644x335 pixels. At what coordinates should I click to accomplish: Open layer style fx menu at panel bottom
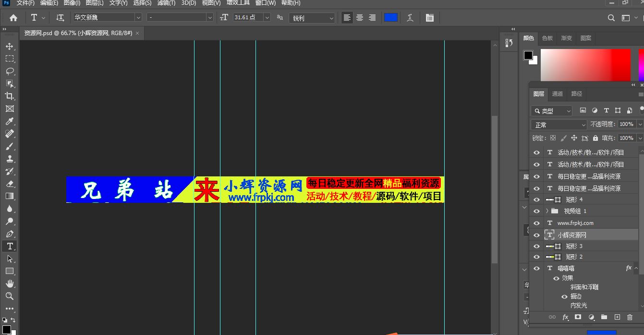point(565,317)
